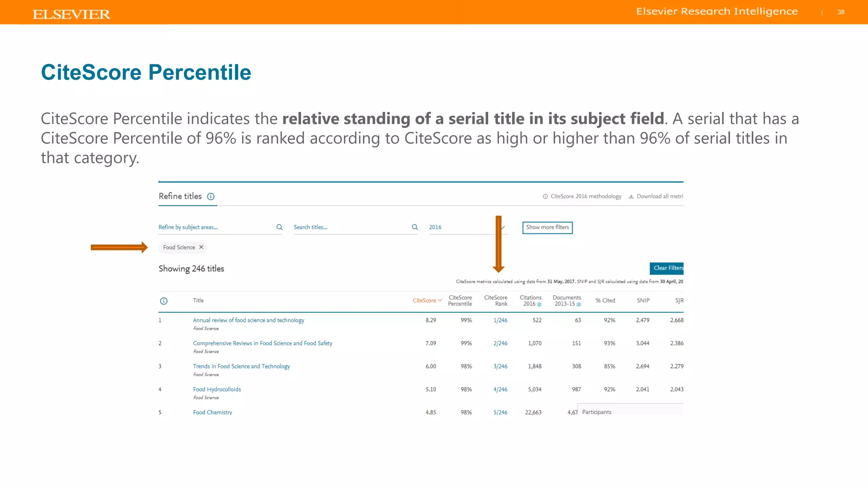
Task: Open Annual review of food science and technology
Action: point(248,320)
